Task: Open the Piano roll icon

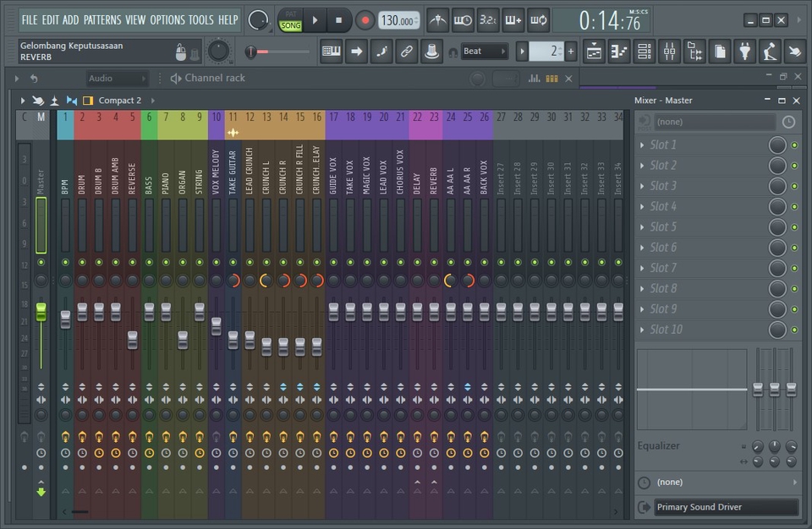Action: click(618, 52)
